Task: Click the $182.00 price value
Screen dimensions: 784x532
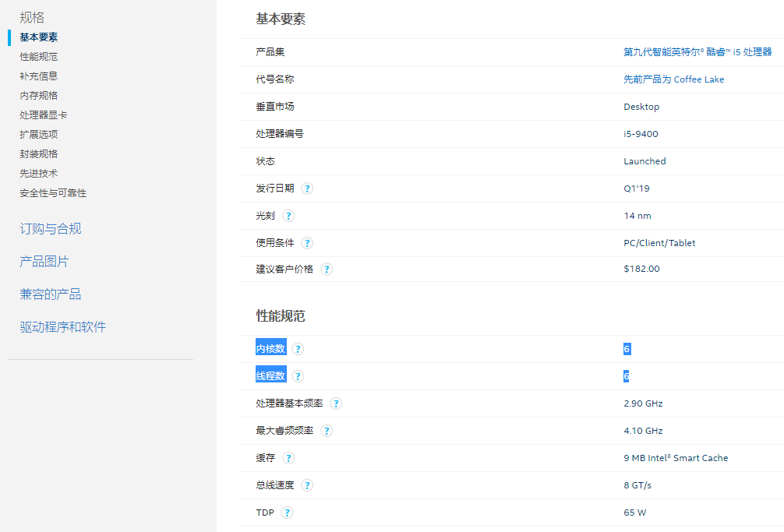Action: [x=641, y=269]
